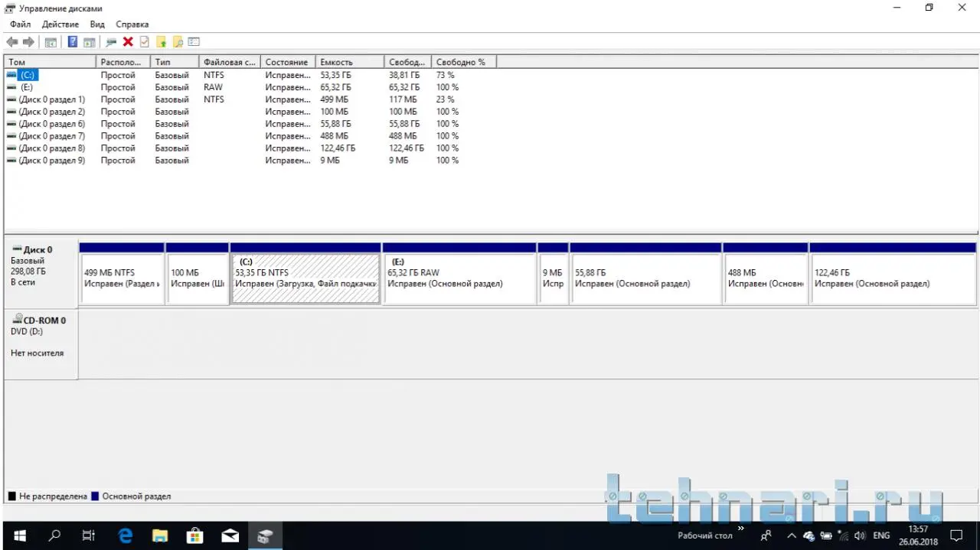Show hidden tray icons chevron
980x550 pixels.
pos(791,535)
